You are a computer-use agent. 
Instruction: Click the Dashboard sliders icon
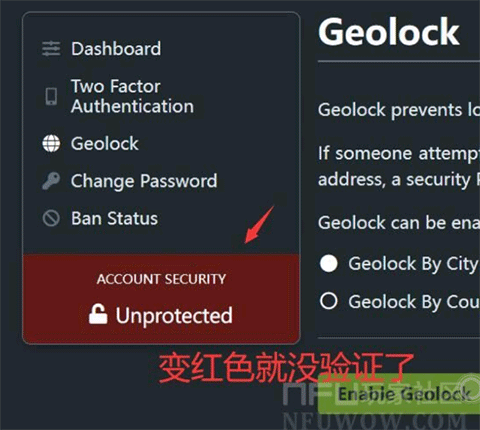pos(51,49)
